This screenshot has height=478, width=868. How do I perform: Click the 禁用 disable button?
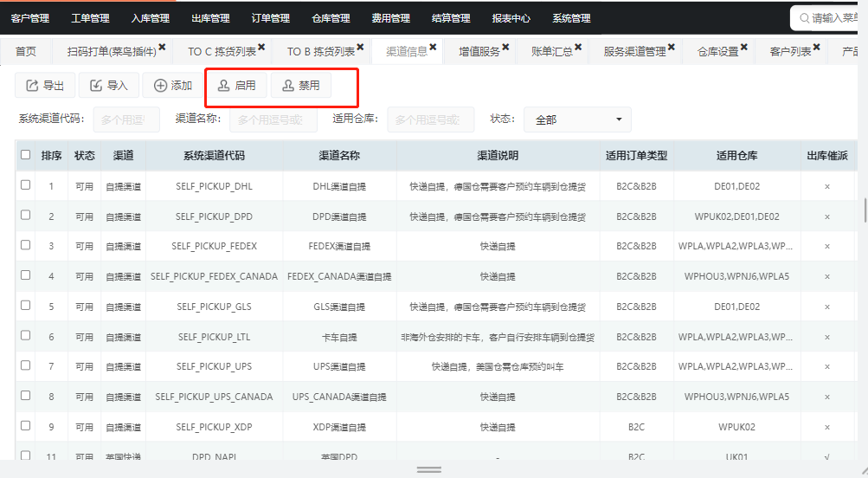pos(301,86)
